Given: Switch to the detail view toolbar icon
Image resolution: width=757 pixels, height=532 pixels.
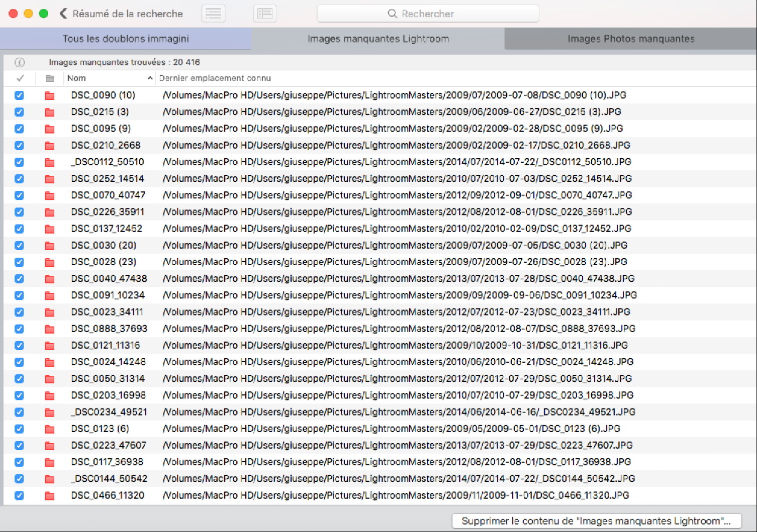Looking at the screenshot, I should point(265,14).
